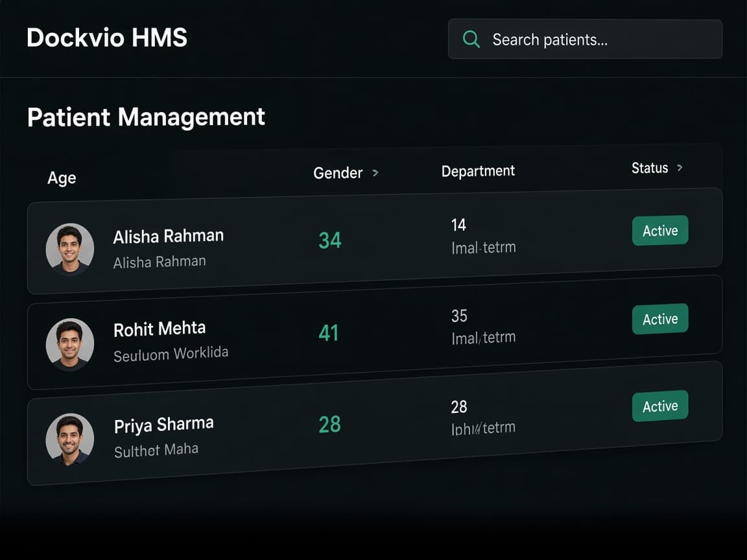Viewport: 747px width, 560px height.
Task: Select the bold Alisha Rahman name
Action: click(168, 236)
